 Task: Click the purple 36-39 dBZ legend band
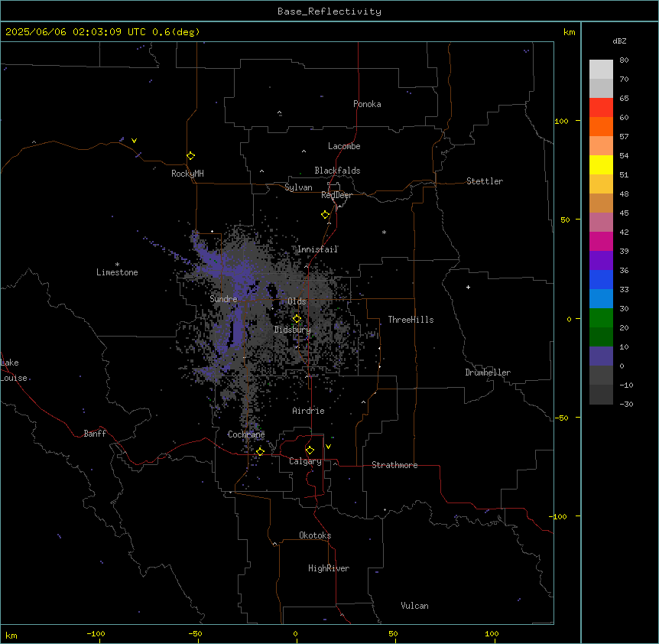601,261
